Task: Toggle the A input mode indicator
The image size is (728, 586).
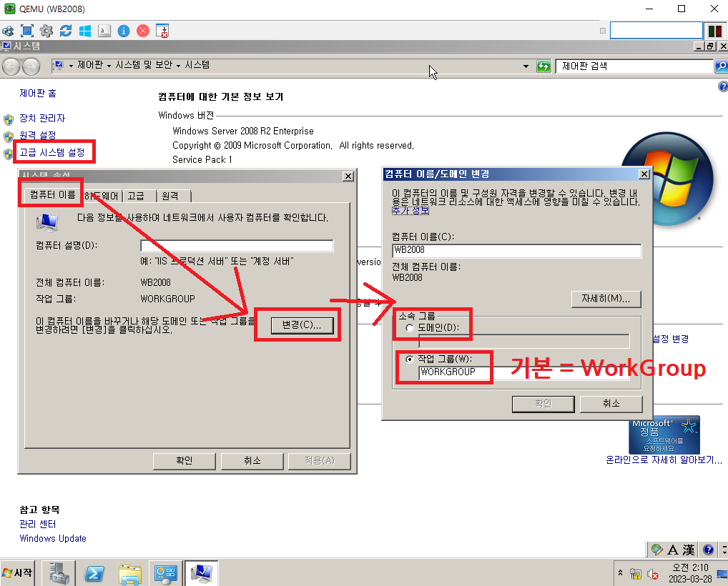Action: click(x=673, y=550)
